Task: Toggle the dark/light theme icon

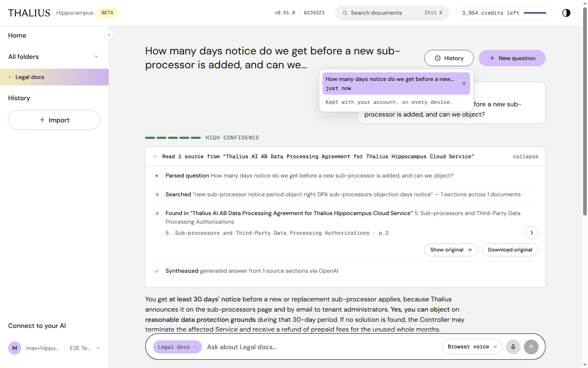Action: 566,13
